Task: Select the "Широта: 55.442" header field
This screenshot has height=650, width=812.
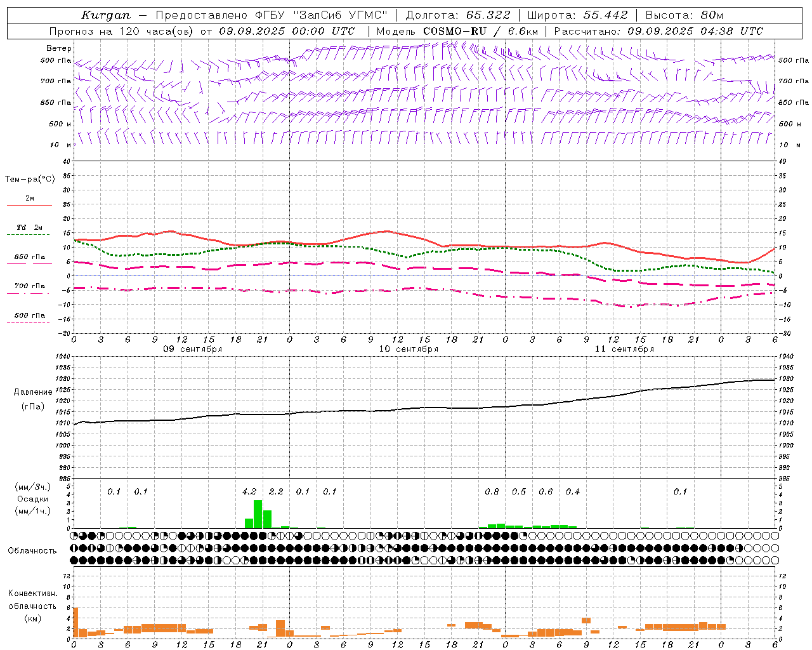Action: [x=578, y=15]
